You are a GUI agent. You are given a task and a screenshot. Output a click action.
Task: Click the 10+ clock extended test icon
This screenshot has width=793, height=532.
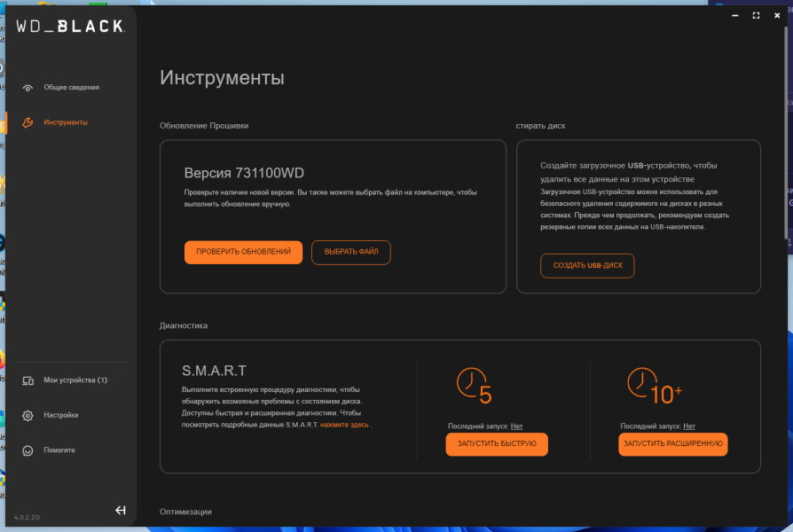(655, 386)
